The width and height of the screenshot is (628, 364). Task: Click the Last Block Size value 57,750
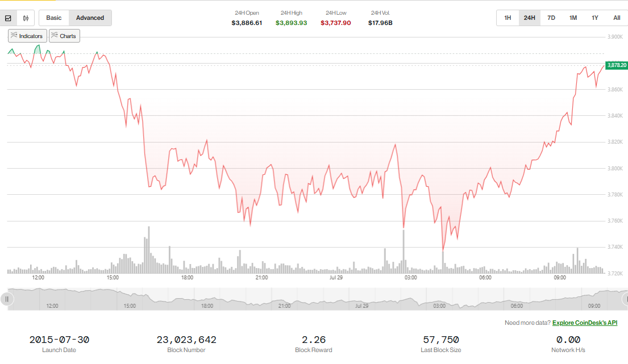click(441, 340)
